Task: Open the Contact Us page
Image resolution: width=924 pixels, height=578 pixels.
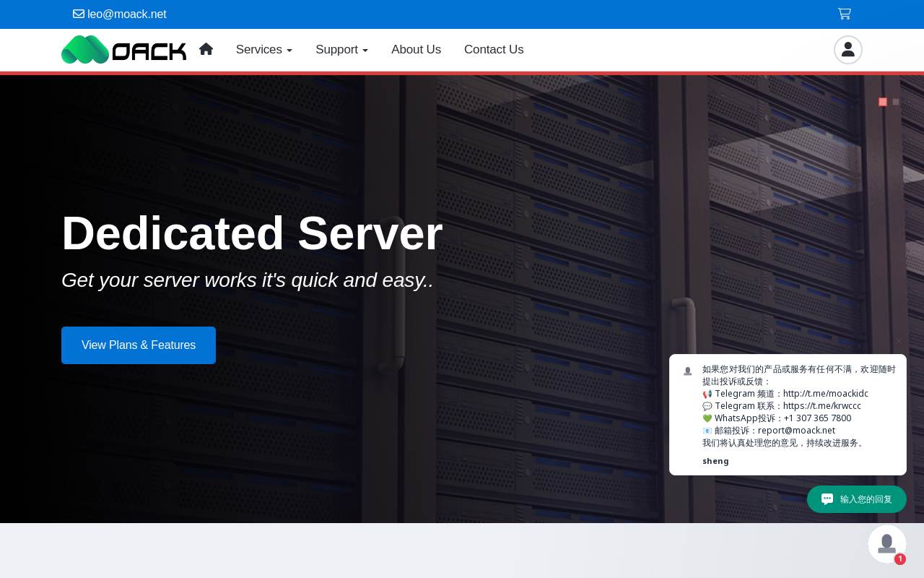Action: coord(494,50)
